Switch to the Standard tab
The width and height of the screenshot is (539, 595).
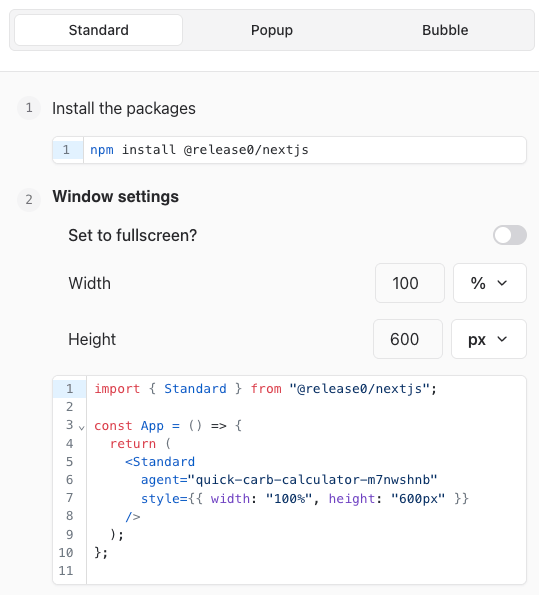point(98,30)
